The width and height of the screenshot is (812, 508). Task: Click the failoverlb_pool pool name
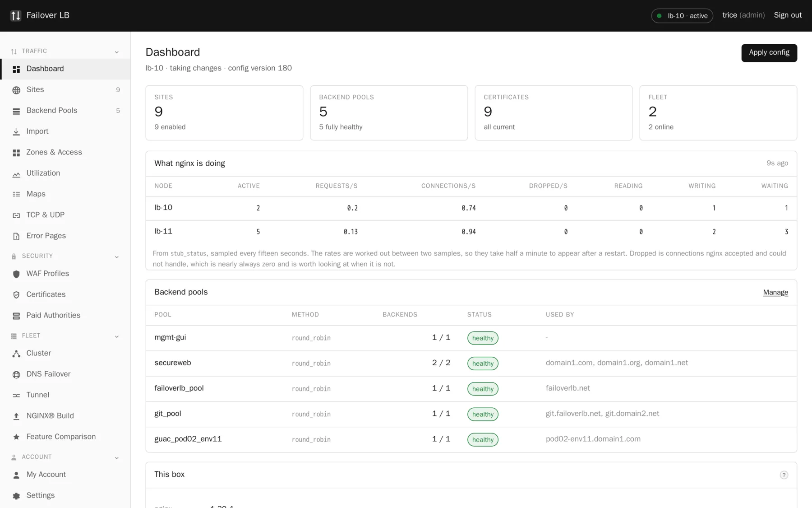coord(179,388)
